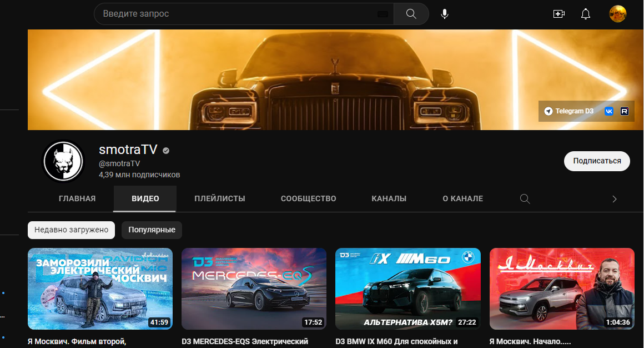The width and height of the screenshot is (644, 348).
Task: Click title 'D3 BMW IX M60 Для спокойных и'
Action: click(x=396, y=341)
